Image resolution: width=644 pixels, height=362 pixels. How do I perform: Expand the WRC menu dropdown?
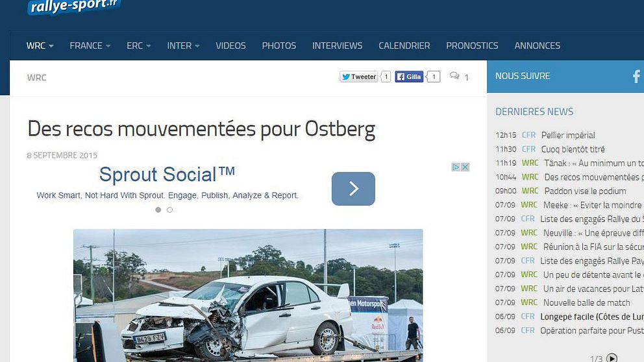[x=40, y=45]
